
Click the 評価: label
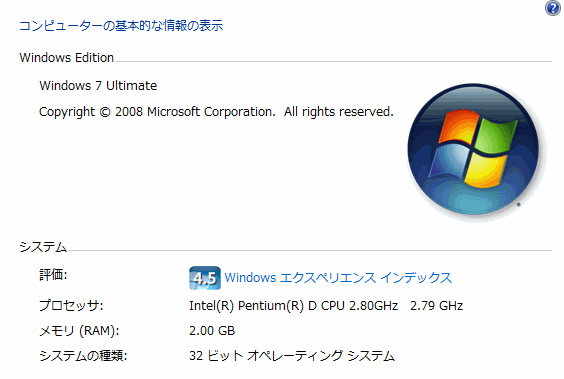pyautogui.click(x=53, y=275)
